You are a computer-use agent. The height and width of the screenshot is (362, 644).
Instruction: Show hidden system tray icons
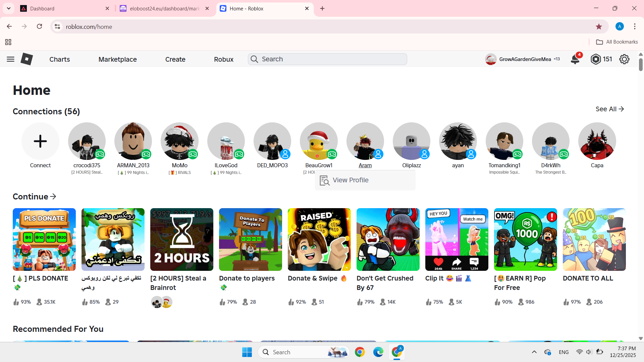click(534, 352)
